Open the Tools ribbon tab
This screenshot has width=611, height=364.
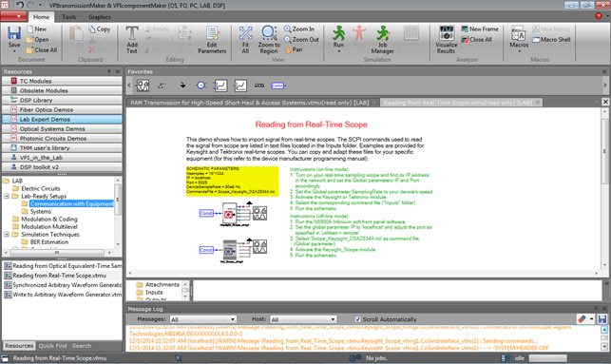coord(69,17)
